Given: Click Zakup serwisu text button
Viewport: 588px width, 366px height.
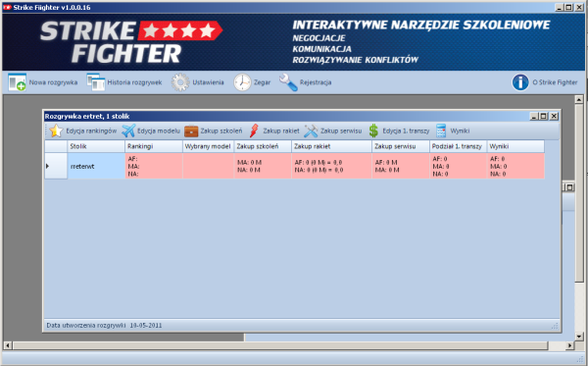Looking at the screenshot, I should point(341,131).
